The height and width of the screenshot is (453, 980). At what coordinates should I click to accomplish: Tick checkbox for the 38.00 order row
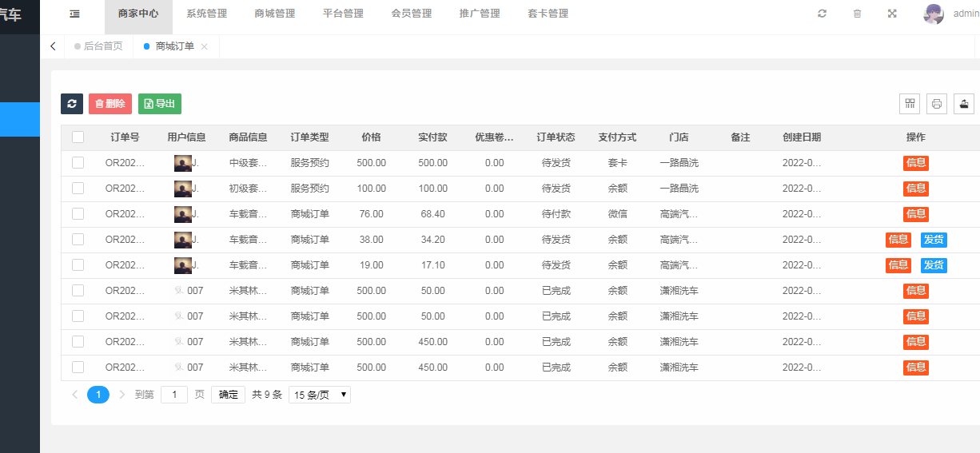coord(78,240)
